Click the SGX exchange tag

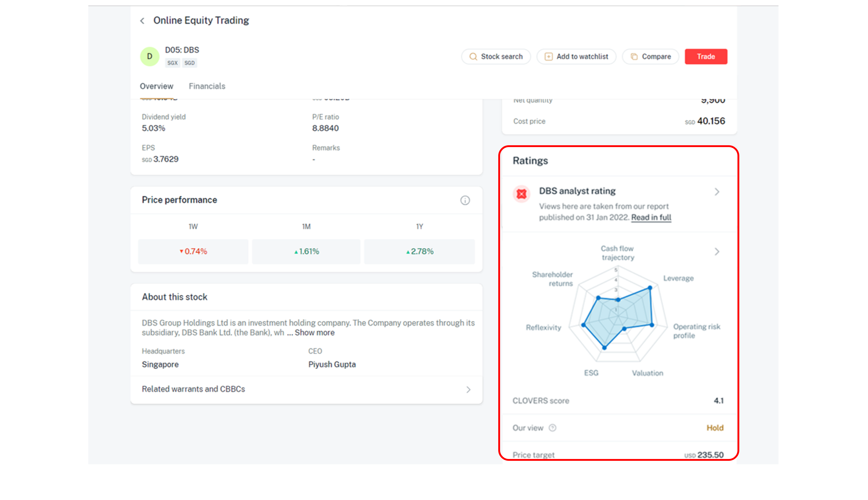(x=172, y=63)
